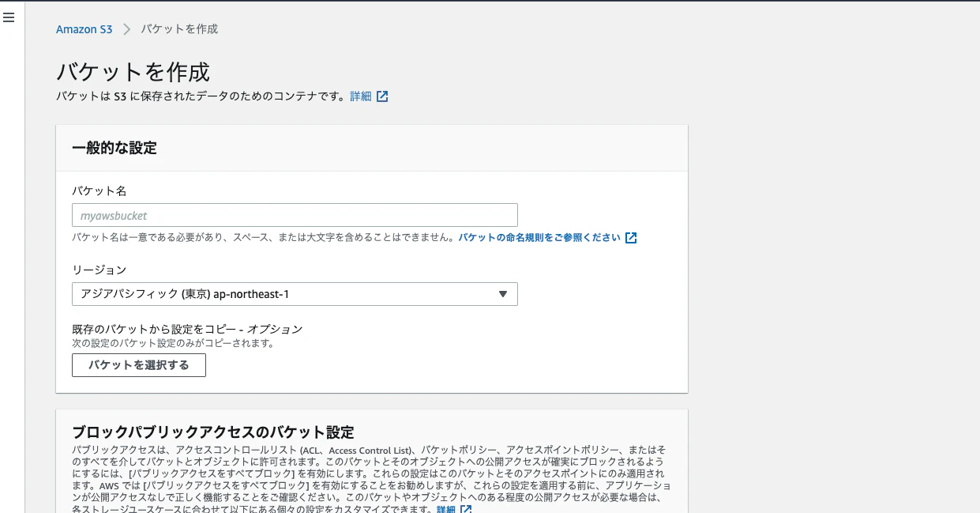Click the バケットを作成 page title

coord(133,72)
